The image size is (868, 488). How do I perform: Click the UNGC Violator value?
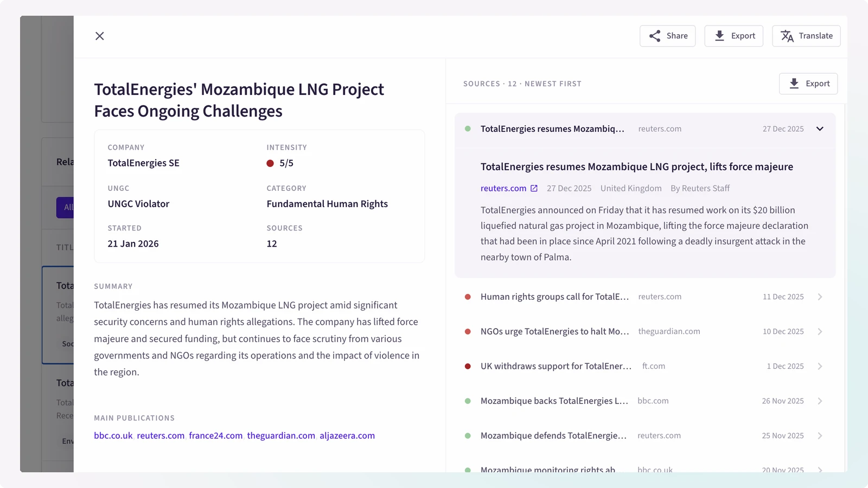pos(138,204)
